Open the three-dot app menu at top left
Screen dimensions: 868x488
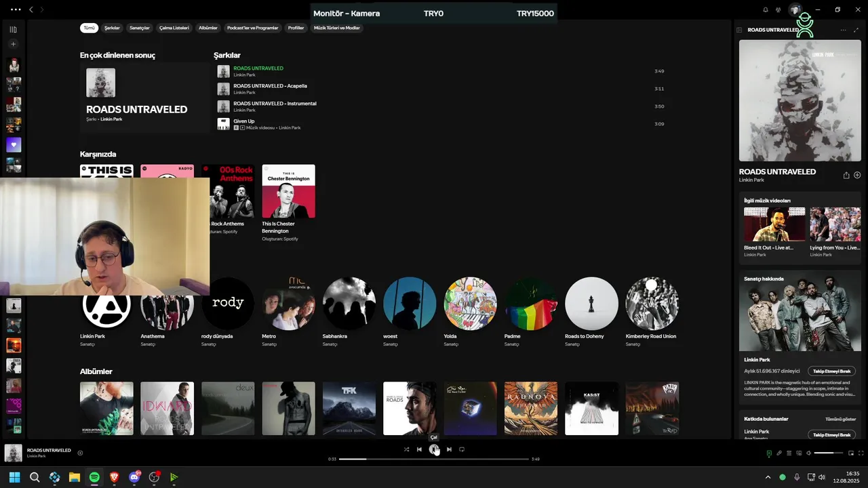[15, 9]
